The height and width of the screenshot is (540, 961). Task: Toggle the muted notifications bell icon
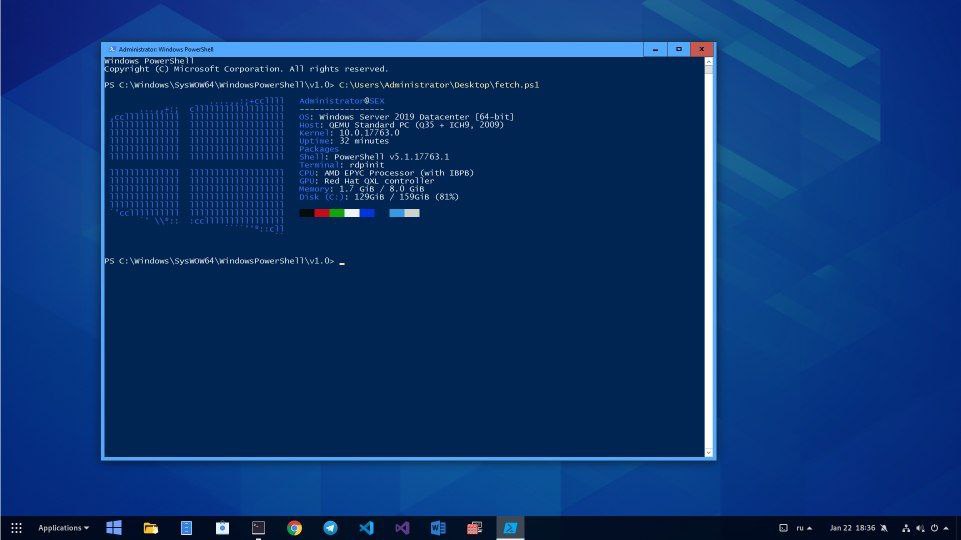point(884,528)
